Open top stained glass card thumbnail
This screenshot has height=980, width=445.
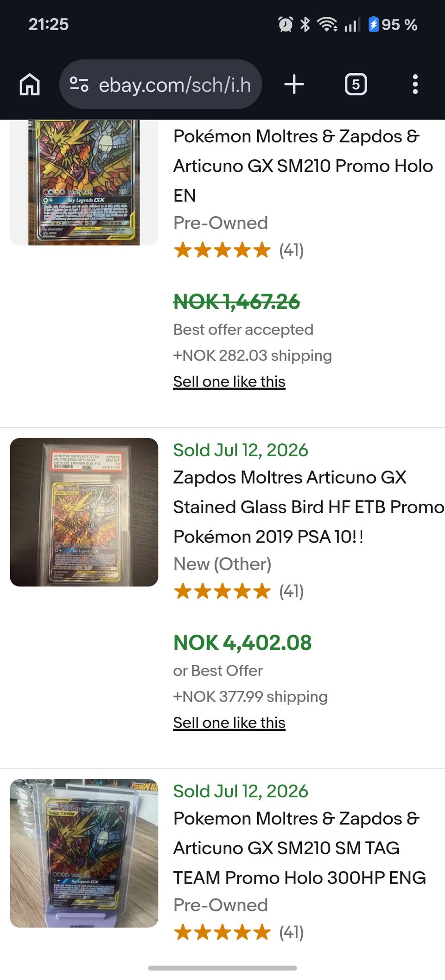pyautogui.click(x=84, y=182)
